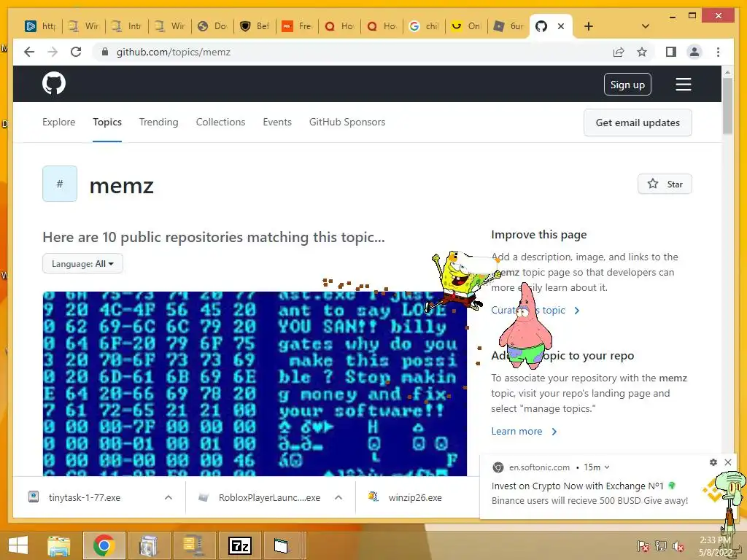Click the memz topic heading
The height and width of the screenshot is (560, 747).
(122, 185)
